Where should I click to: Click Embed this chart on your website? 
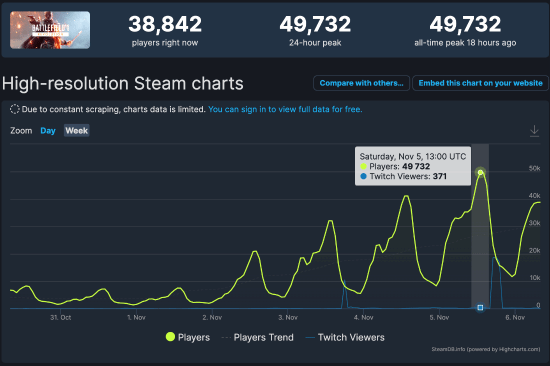click(x=480, y=83)
